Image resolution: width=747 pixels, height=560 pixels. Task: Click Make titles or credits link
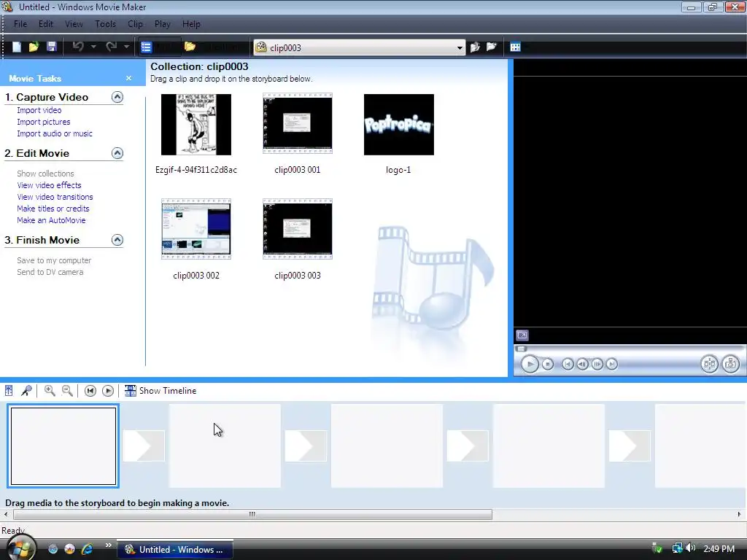click(x=53, y=209)
